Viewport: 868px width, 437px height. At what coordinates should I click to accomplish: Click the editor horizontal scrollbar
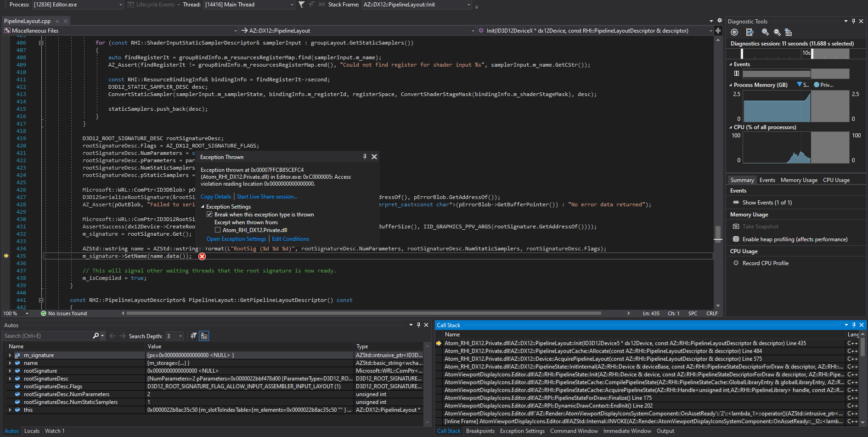(364, 313)
